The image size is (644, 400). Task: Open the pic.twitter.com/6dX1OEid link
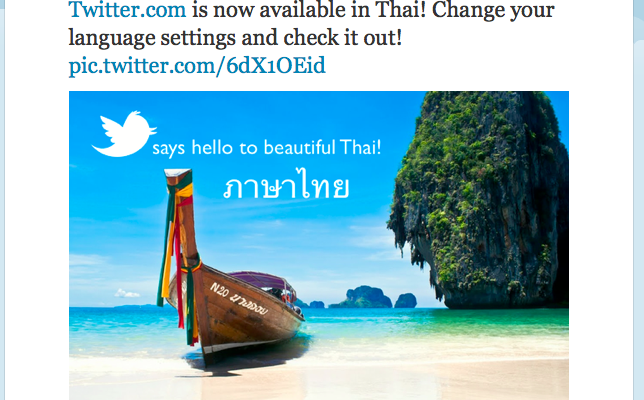pyautogui.click(x=197, y=66)
